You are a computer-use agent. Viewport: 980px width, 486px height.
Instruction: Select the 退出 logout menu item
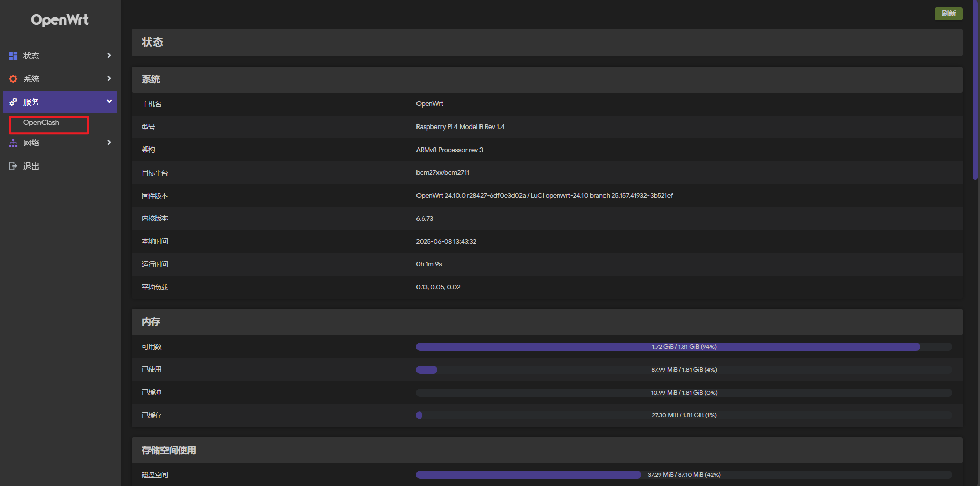[31, 166]
